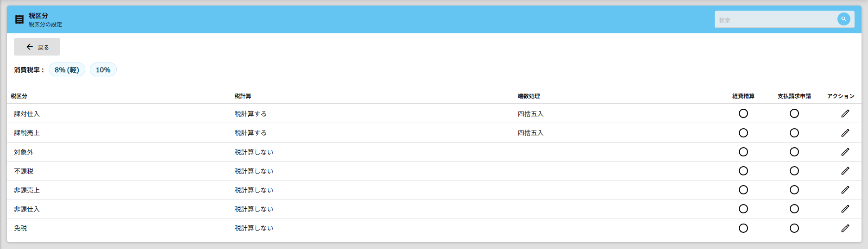Click the list menu icon beside 税区分 title
The height and width of the screenshot is (249, 868).
pyautogui.click(x=19, y=19)
